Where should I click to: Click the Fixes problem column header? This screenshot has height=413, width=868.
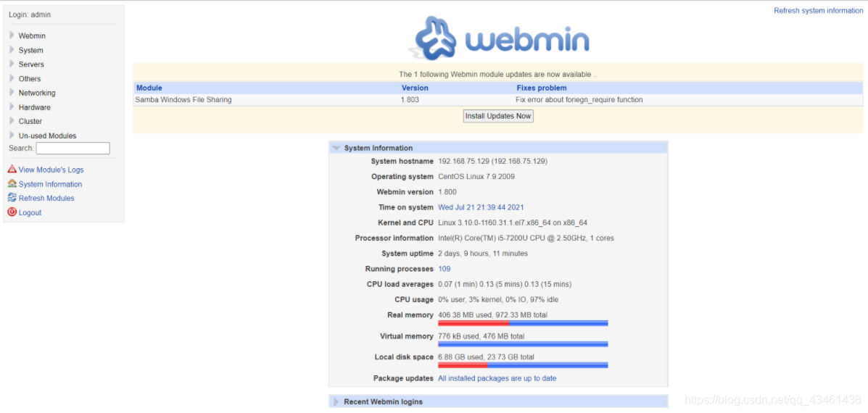542,88
